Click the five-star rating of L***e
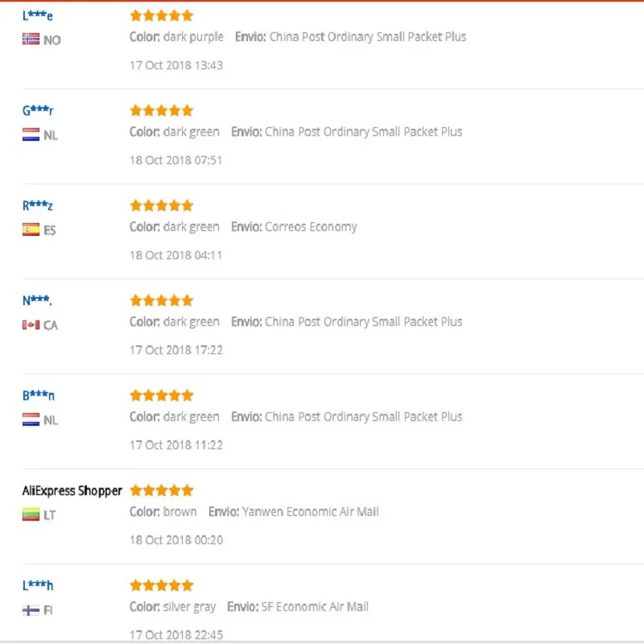Screen dimensions: 644x644 (x=162, y=15)
